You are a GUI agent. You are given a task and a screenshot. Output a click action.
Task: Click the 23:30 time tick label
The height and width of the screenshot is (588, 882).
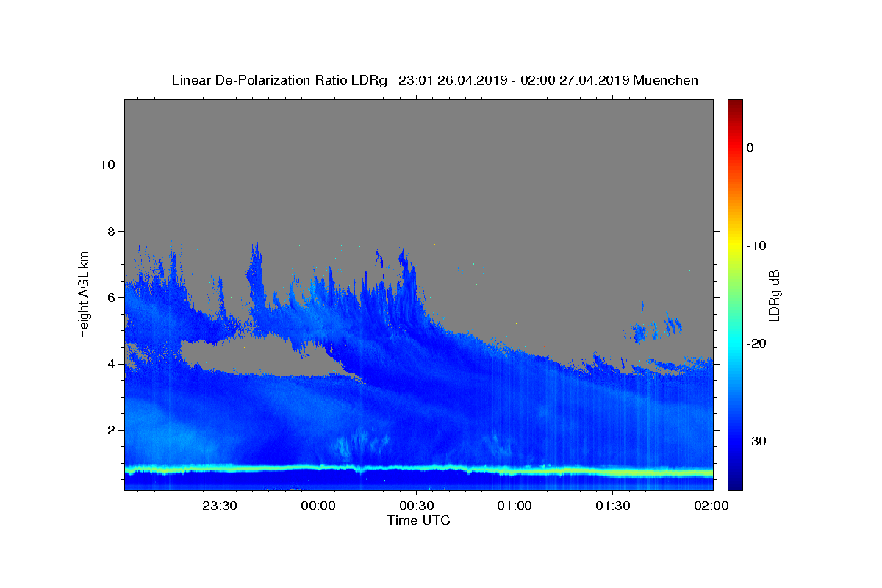click(x=220, y=506)
